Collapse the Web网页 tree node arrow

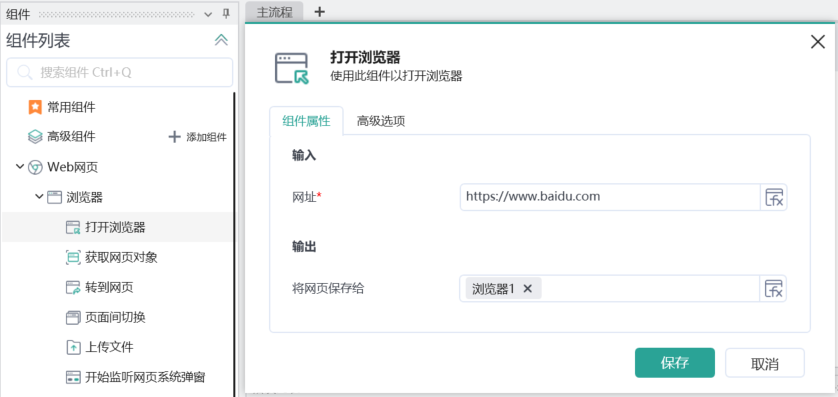point(20,167)
